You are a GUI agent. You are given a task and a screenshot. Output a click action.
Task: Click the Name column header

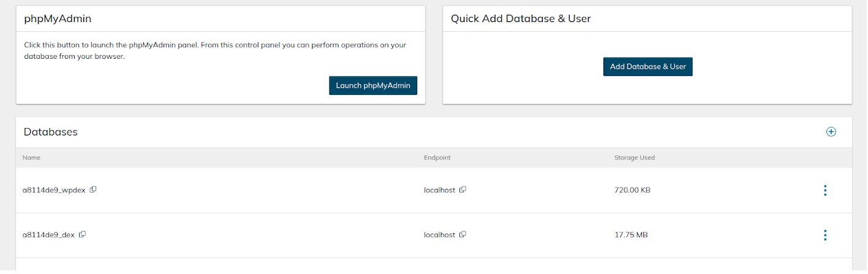coord(31,158)
